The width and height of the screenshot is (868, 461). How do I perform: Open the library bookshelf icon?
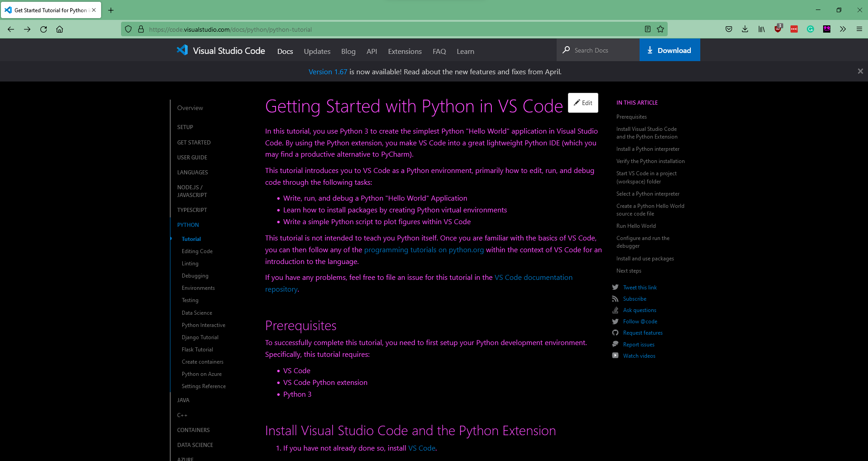coord(761,29)
